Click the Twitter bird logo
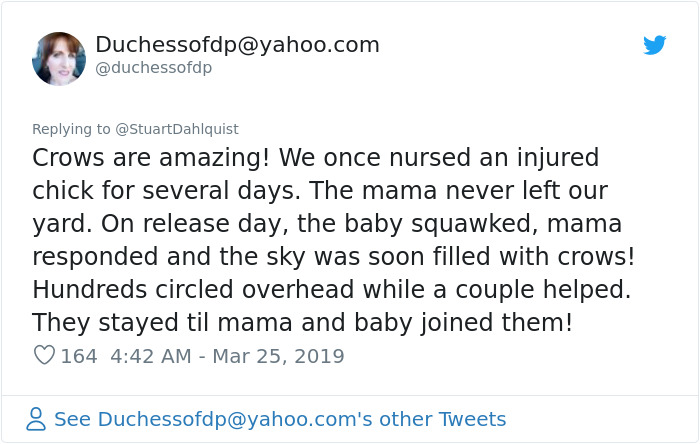 click(x=655, y=45)
